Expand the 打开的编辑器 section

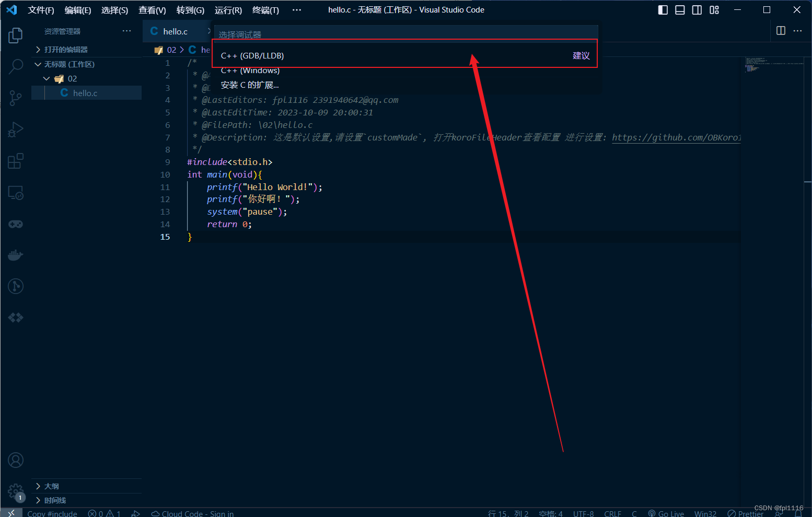pos(87,50)
